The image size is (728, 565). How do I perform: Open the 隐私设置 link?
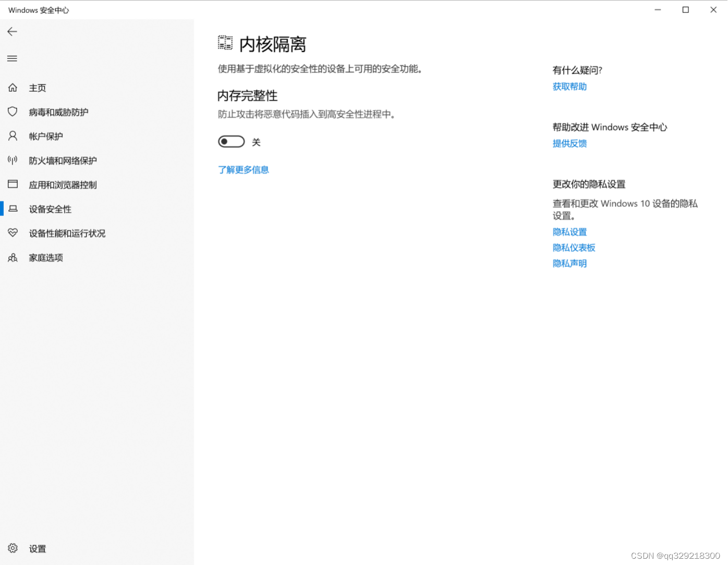pyautogui.click(x=569, y=232)
